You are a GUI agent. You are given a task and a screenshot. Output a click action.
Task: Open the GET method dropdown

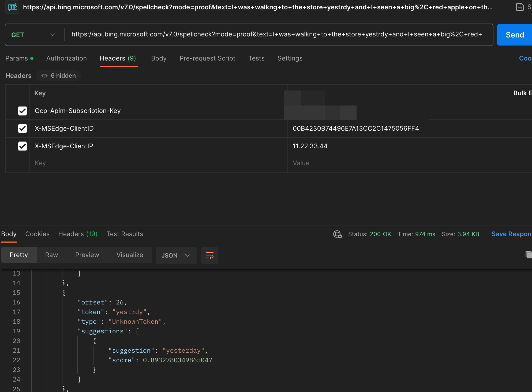point(33,35)
